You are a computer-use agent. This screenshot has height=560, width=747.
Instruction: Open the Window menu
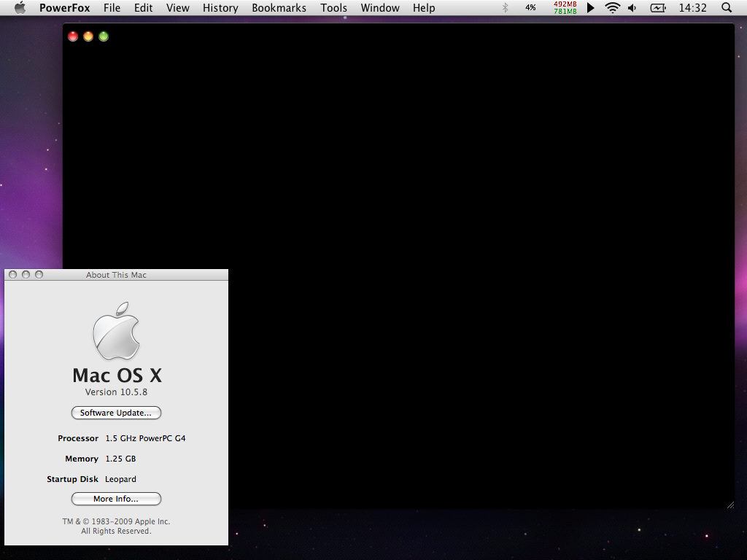pos(380,8)
